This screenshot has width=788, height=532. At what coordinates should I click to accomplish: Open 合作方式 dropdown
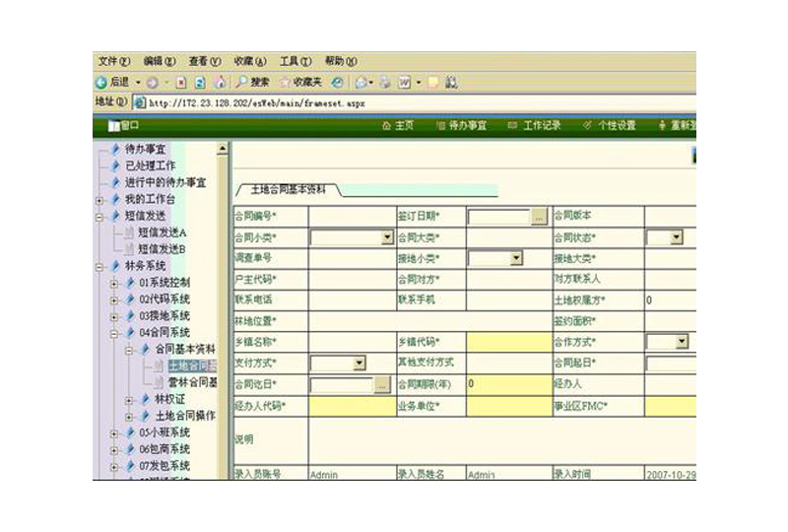(682, 342)
